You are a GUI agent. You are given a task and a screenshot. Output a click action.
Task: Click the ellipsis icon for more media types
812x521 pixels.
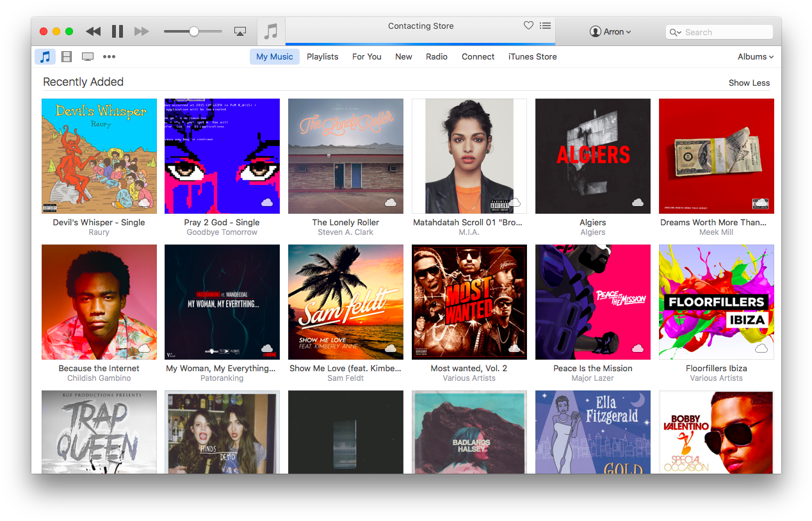pyautogui.click(x=109, y=56)
